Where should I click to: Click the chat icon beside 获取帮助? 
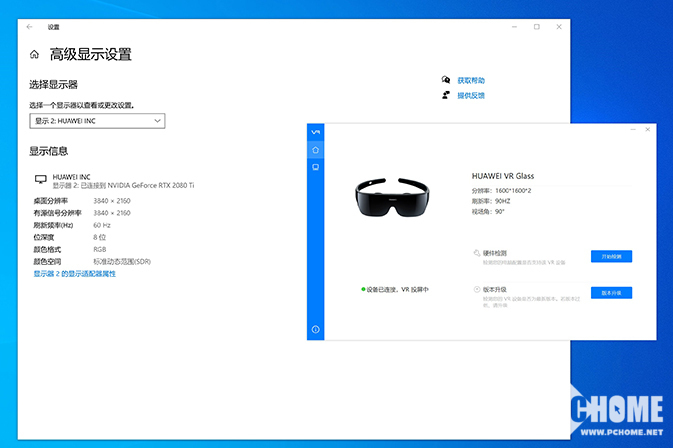pyautogui.click(x=446, y=80)
